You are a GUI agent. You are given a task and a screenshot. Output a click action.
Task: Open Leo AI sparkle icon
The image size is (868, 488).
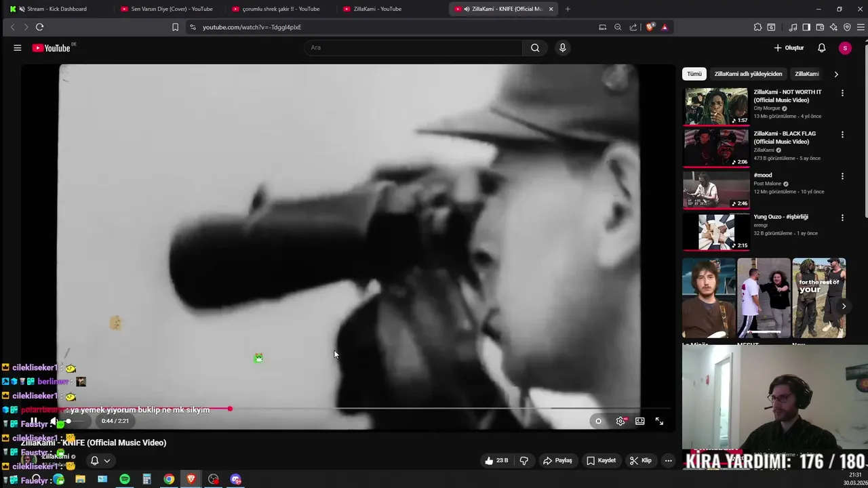pyautogui.click(x=833, y=27)
